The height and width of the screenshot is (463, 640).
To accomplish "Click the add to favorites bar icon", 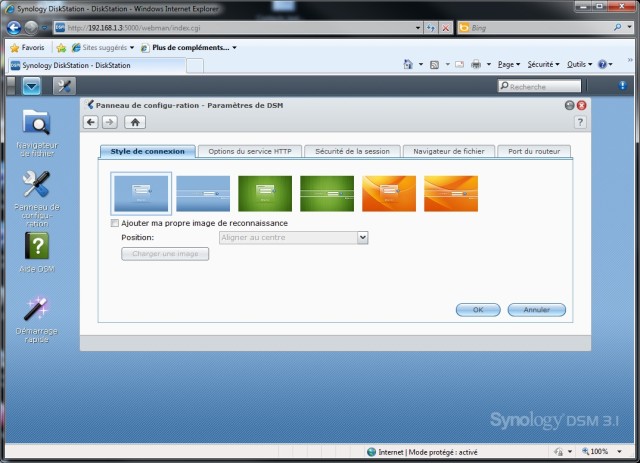I will [x=61, y=48].
